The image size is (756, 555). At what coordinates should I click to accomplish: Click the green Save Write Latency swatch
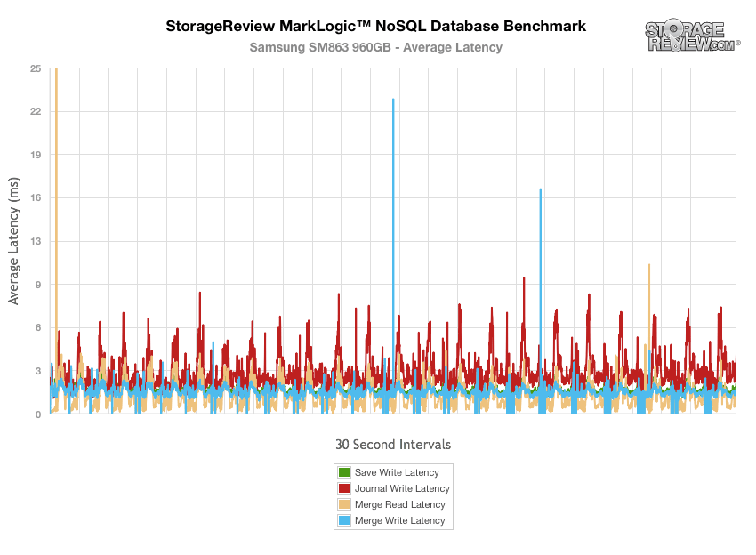344,472
